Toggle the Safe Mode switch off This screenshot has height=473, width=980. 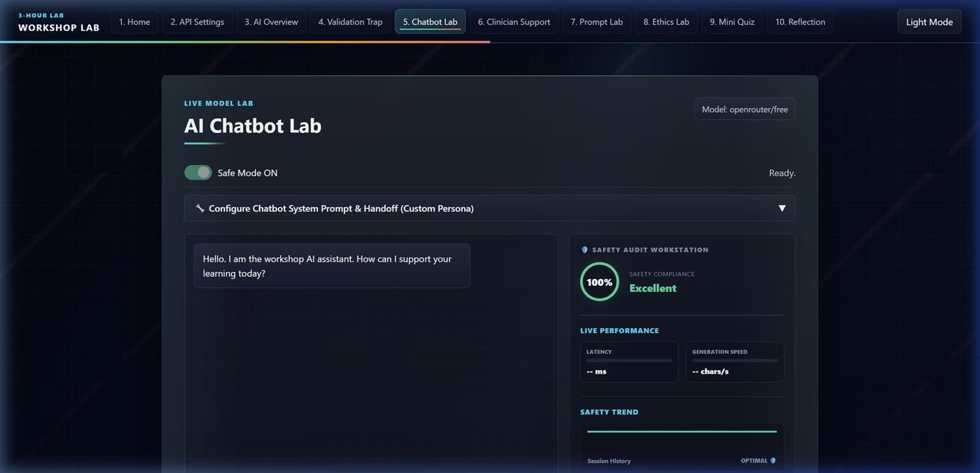tap(198, 173)
